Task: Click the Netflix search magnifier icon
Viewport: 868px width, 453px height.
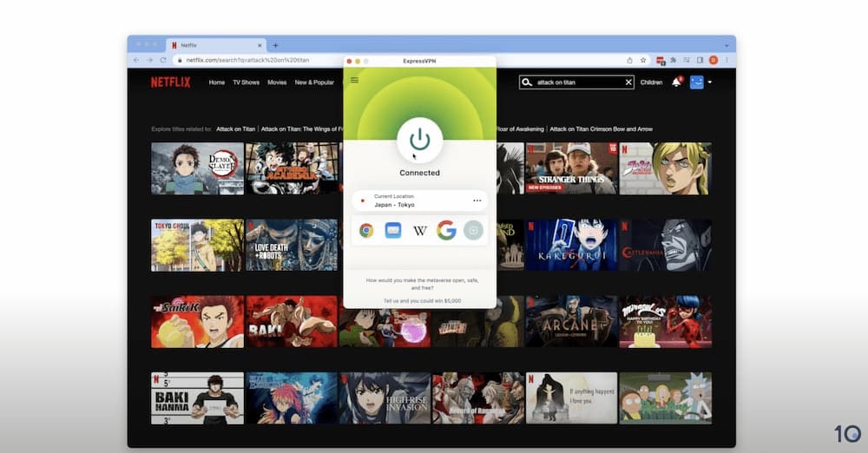Action: (527, 82)
